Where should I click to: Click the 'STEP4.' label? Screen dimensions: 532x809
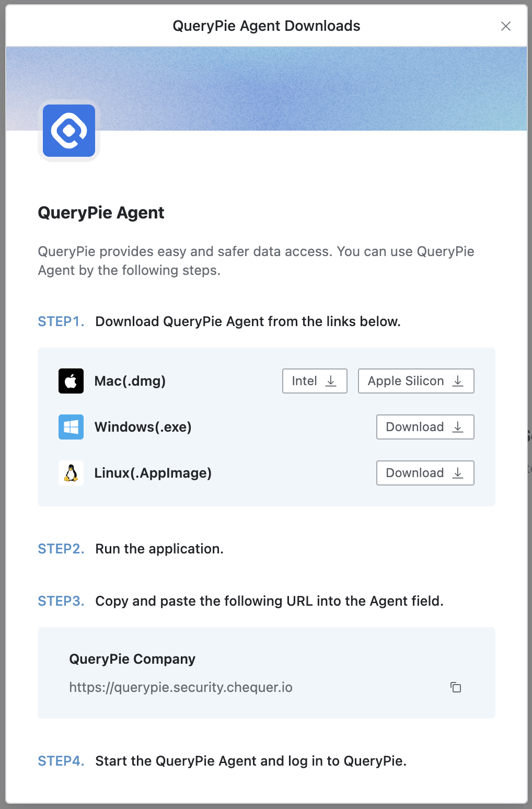click(x=61, y=761)
